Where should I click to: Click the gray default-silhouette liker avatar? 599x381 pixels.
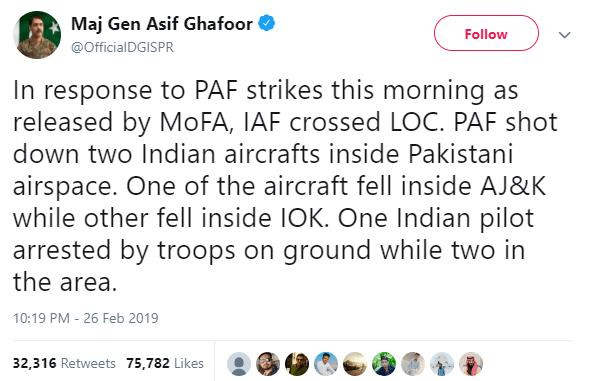(239, 364)
